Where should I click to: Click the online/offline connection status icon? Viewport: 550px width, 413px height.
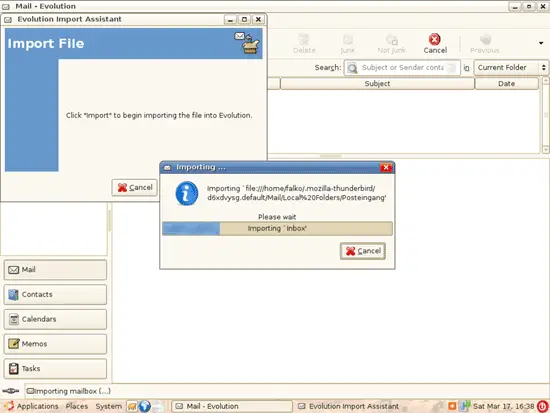click(11, 391)
